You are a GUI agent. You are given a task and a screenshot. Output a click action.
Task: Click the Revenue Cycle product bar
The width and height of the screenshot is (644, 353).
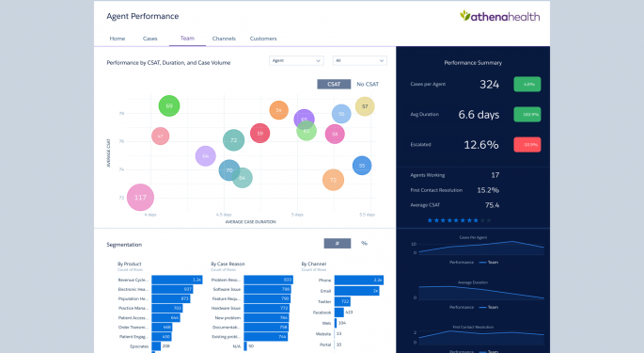tap(177, 280)
